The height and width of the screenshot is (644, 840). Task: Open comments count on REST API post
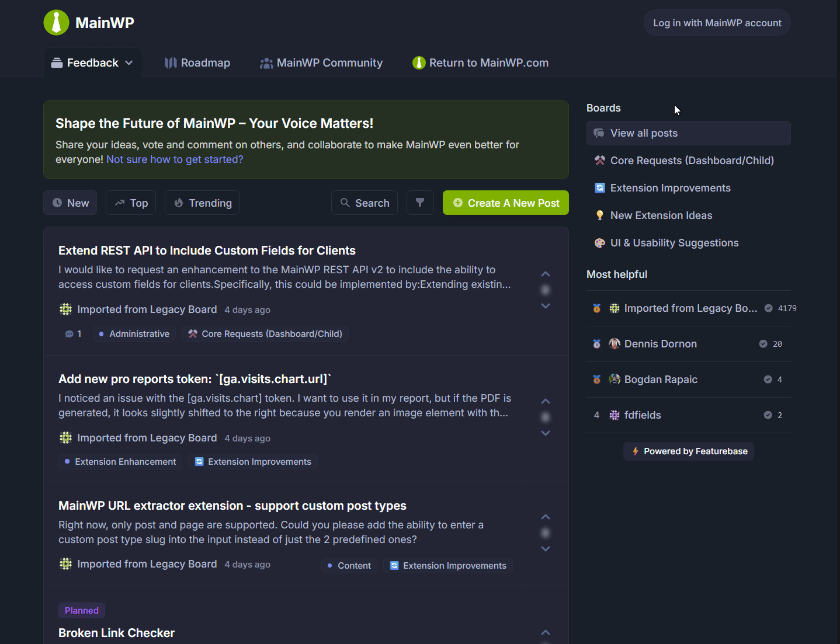pyautogui.click(x=73, y=334)
